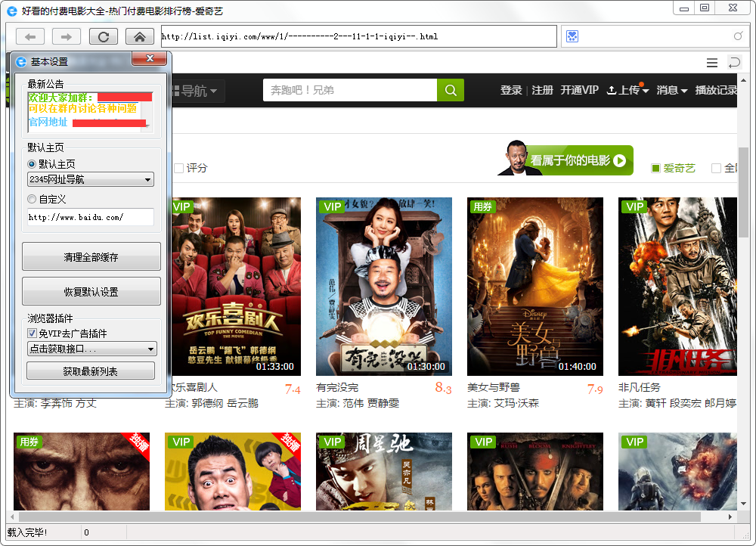Open the 有完没完 movie poster
The width and height of the screenshot is (756, 546).
coord(384,287)
